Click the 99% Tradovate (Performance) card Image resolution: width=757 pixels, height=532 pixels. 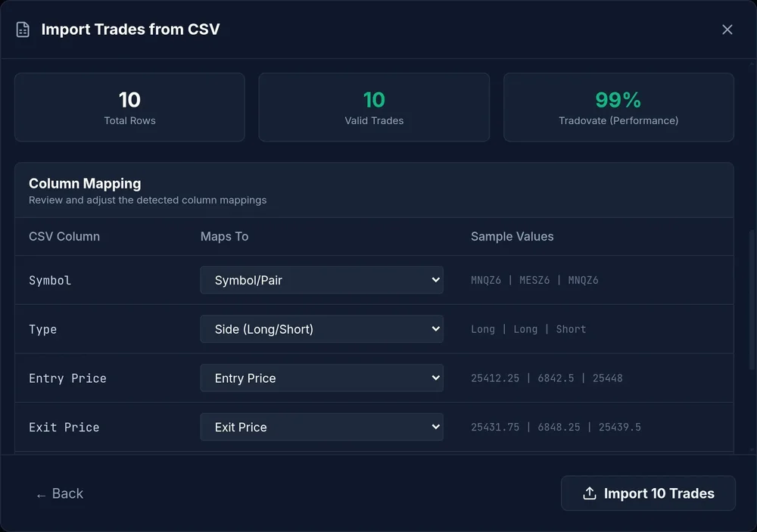point(618,107)
